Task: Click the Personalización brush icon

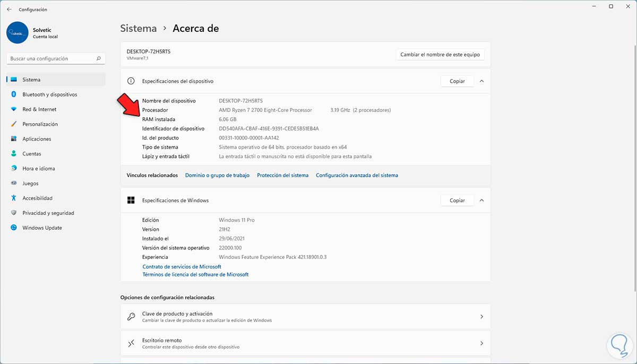Action: [14, 124]
